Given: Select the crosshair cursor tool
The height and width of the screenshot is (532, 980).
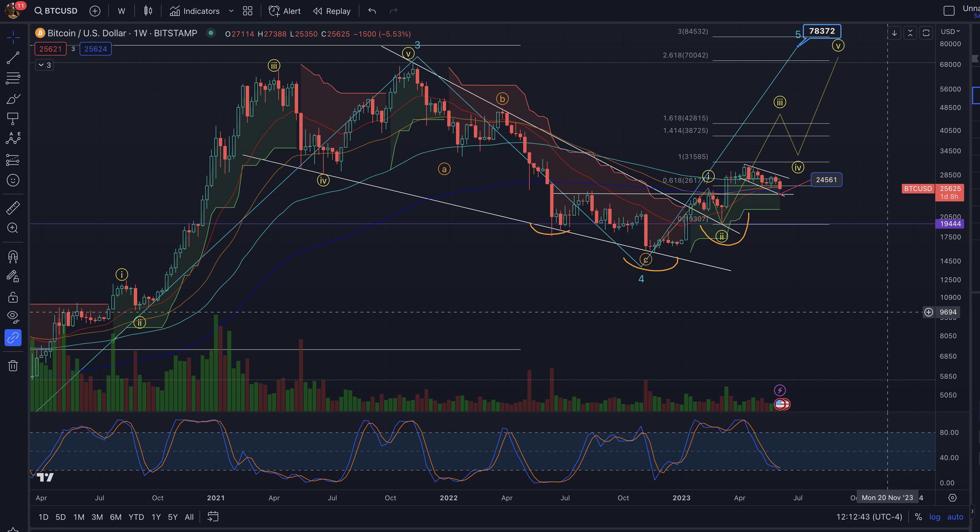Looking at the screenshot, I should [13, 37].
